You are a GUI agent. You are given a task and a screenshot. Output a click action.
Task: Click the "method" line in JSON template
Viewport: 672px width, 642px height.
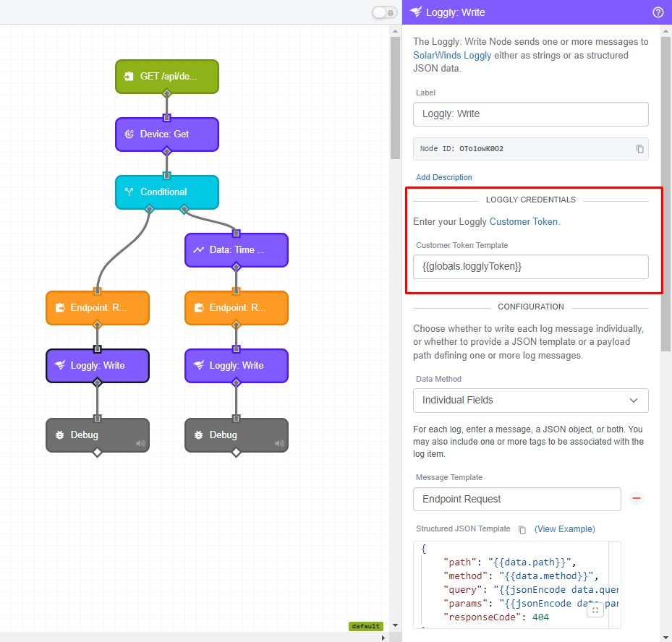pyautogui.click(x=521, y=576)
